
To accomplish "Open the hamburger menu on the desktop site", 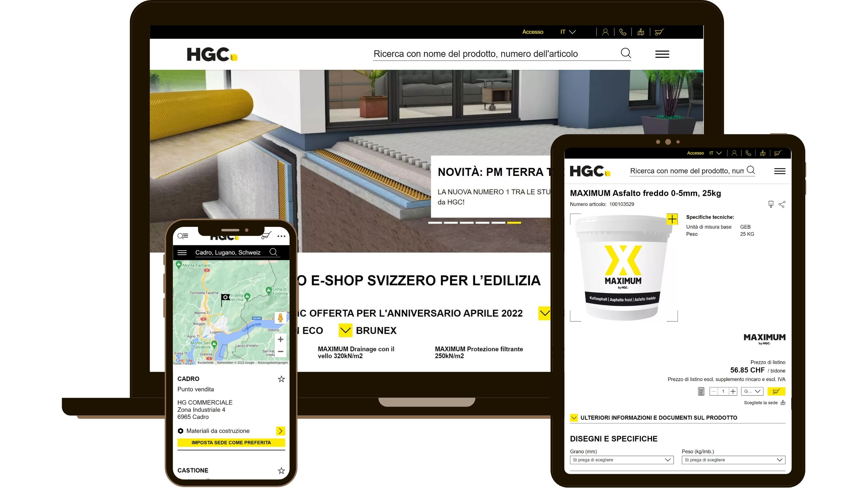I will [x=662, y=54].
